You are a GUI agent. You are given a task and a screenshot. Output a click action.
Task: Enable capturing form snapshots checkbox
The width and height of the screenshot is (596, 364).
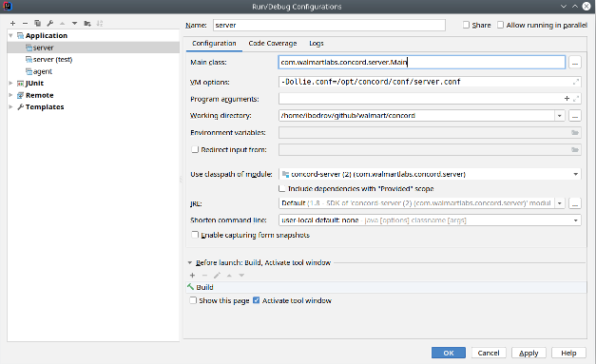(x=195, y=235)
